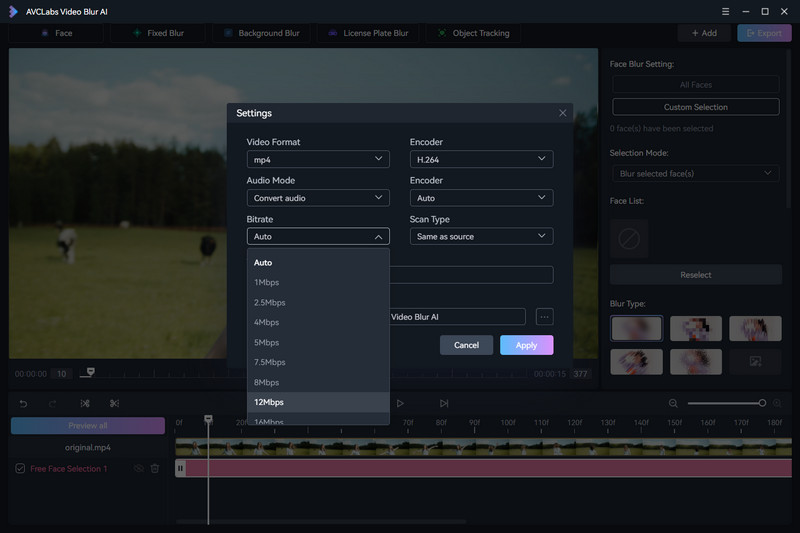Screen dimensions: 800x533
Task: Click the All Faces button
Action: (x=695, y=84)
